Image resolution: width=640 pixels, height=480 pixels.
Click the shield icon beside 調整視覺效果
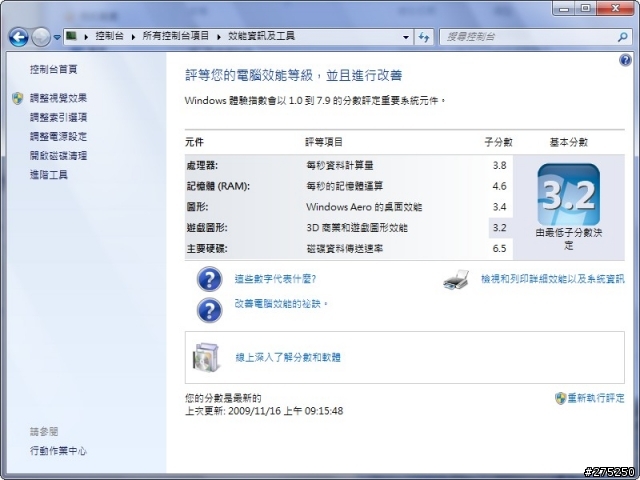[18, 98]
